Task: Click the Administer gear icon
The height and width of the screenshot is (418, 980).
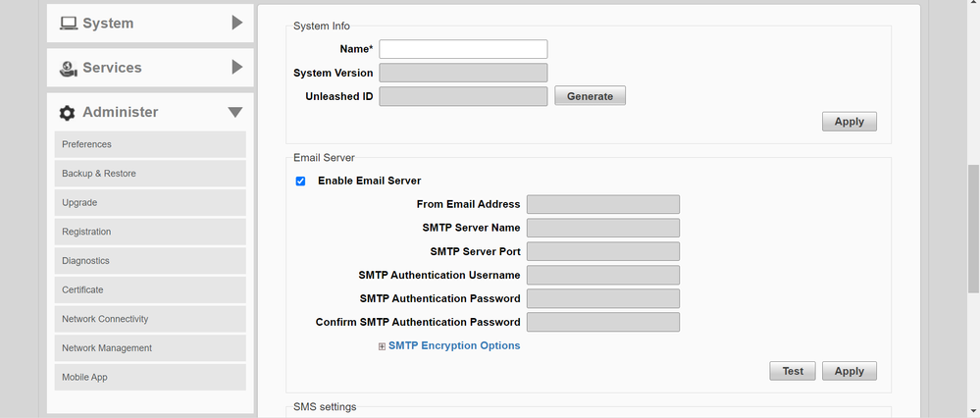Action: (68, 113)
